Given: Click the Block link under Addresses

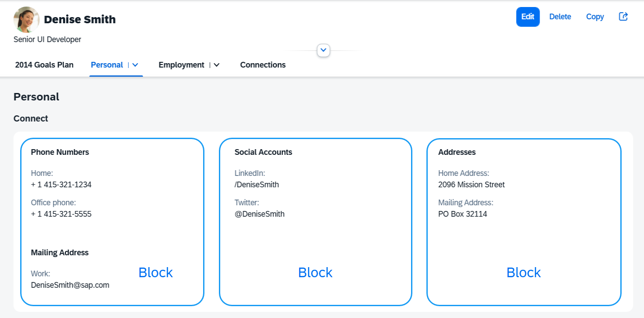Looking at the screenshot, I should point(524,272).
